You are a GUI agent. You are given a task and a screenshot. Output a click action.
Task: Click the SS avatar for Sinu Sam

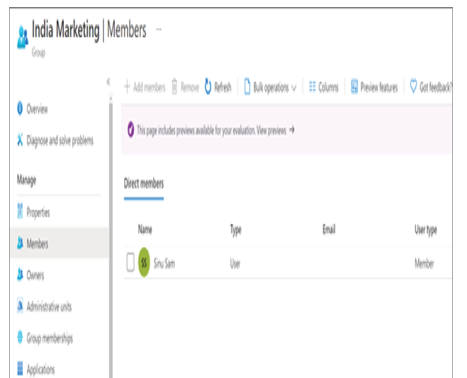pos(144,262)
